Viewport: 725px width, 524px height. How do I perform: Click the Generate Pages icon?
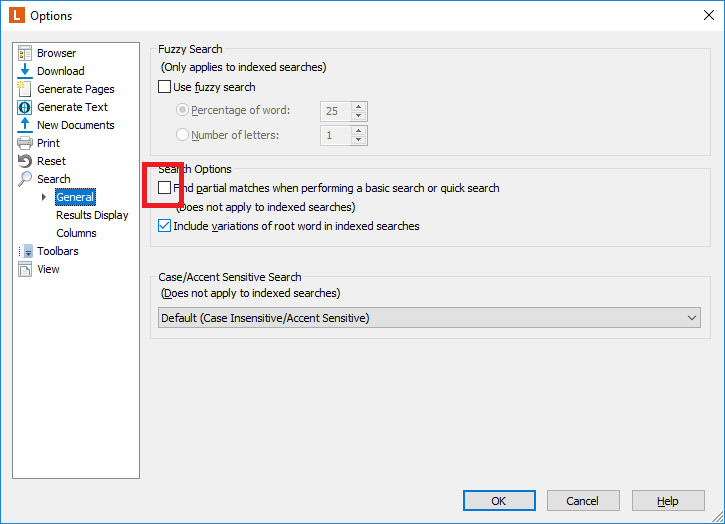25,89
